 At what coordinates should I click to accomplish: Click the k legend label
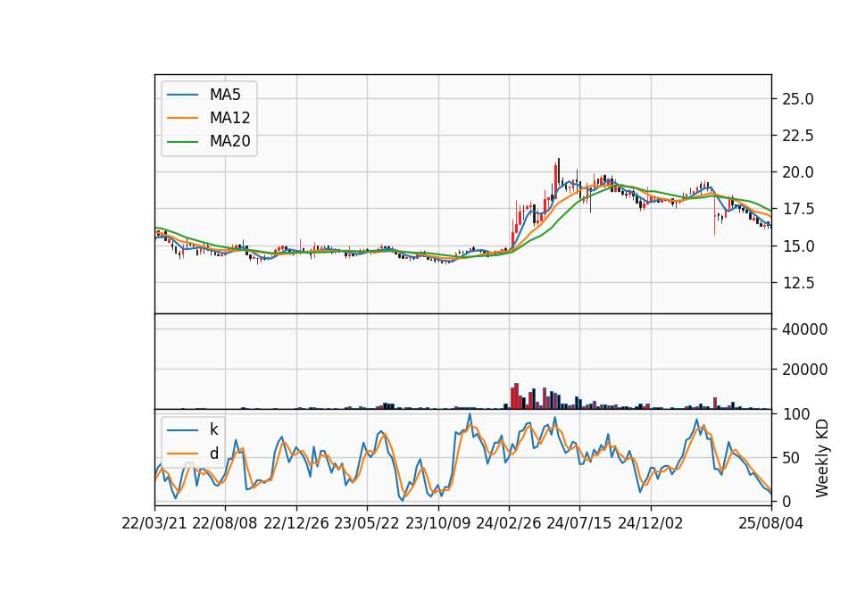pos(213,429)
